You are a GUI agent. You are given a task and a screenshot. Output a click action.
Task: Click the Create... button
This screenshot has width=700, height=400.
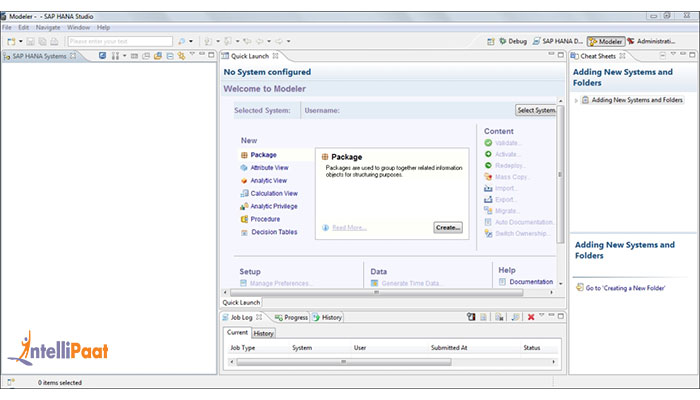click(448, 228)
